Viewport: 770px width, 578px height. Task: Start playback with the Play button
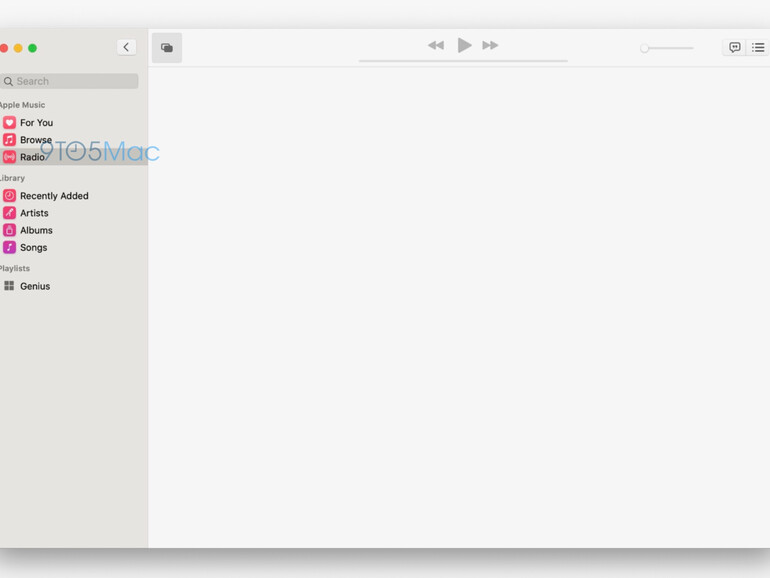[x=464, y=45]
